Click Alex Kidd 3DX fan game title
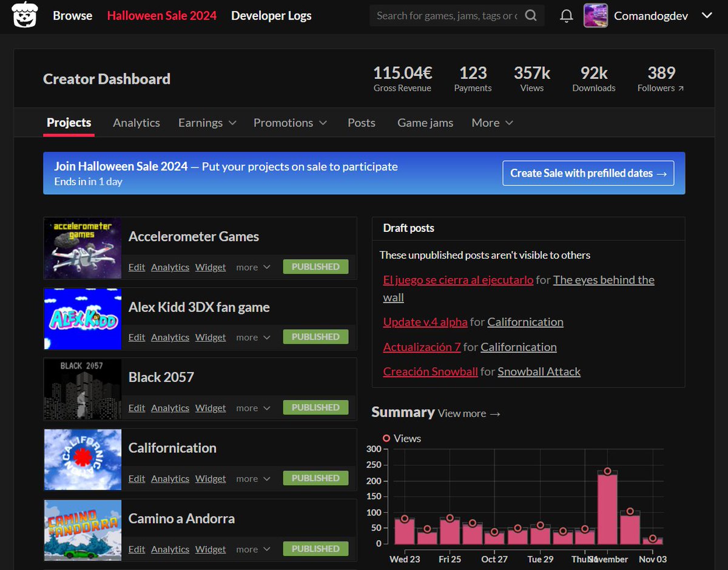The width and height of the screenshot is (728, 570). (199, 307)
